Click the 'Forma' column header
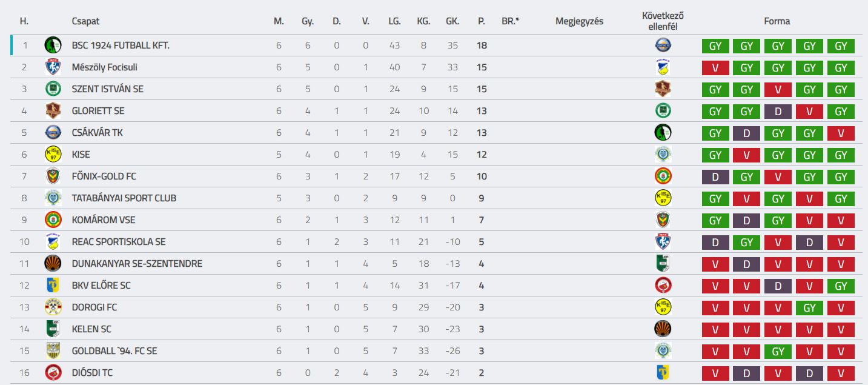The image size is (868, 385). [x=777, y=21]
